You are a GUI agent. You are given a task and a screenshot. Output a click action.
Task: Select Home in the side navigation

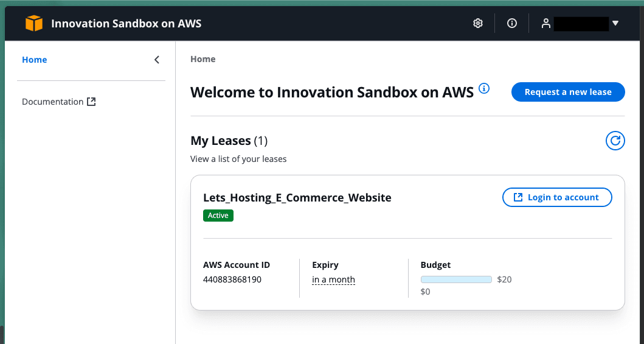[35, 60]
